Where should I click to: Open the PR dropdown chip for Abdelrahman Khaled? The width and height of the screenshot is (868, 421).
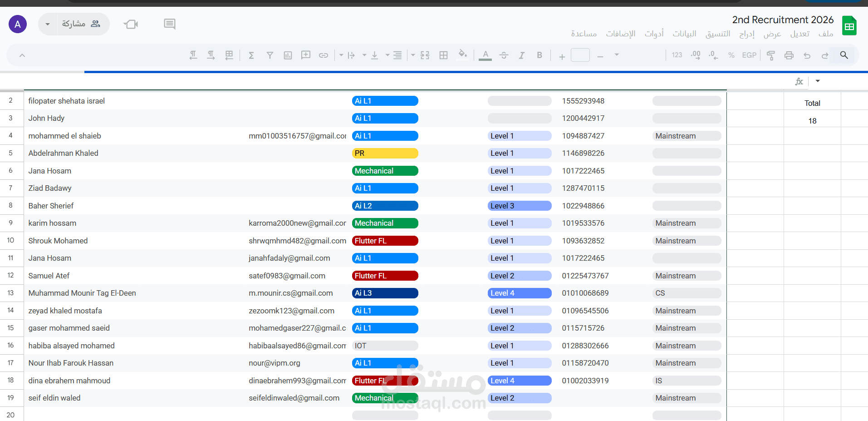pyautogui.click(x=385, y=154)
